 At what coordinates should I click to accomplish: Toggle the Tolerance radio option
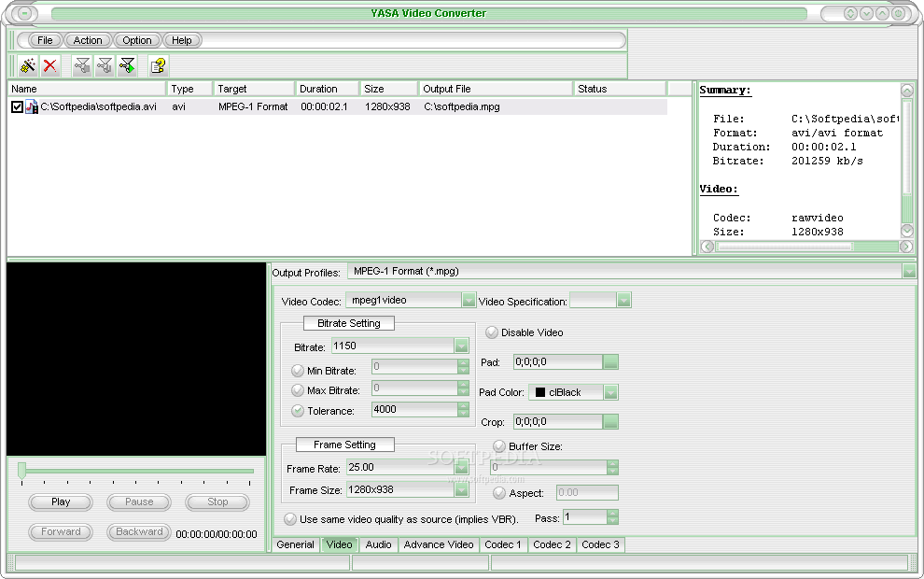click(298, 410)
